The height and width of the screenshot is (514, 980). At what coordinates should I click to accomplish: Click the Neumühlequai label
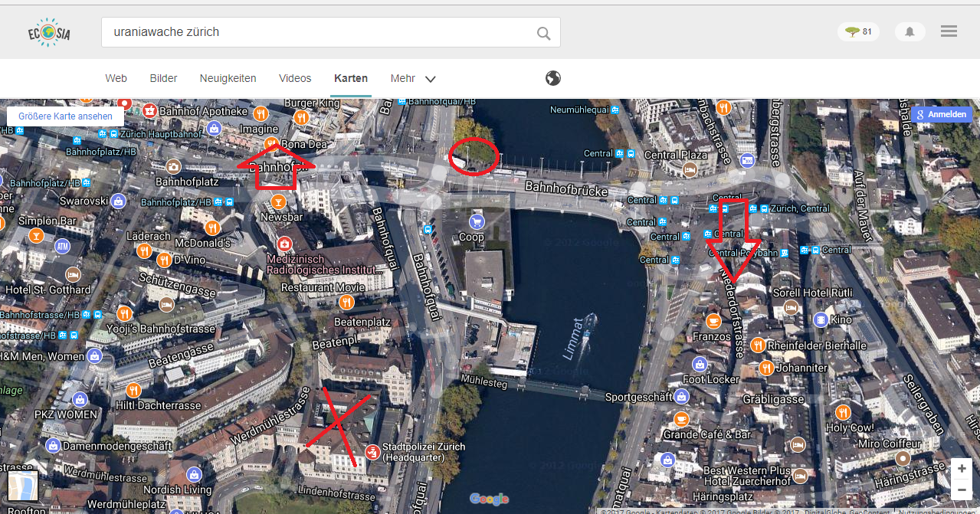coord(578,110)
